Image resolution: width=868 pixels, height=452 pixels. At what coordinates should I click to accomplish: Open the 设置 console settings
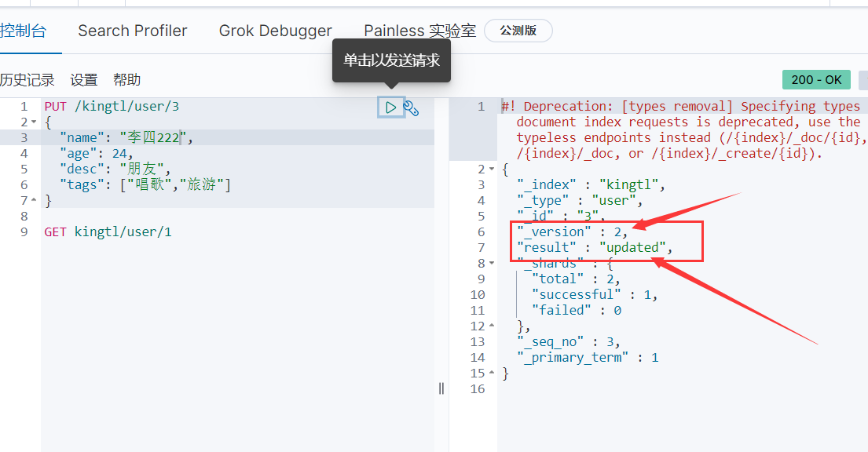pos(84,80)
